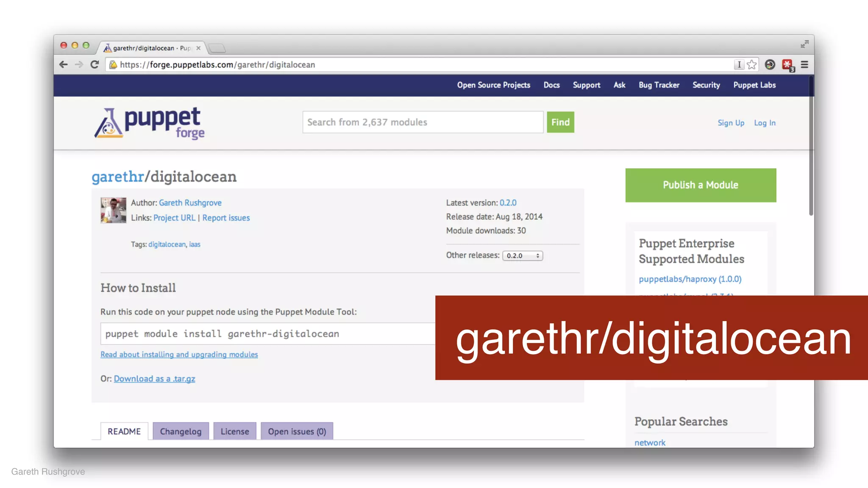
Task: Select the README tab
Action: point(124,431)
